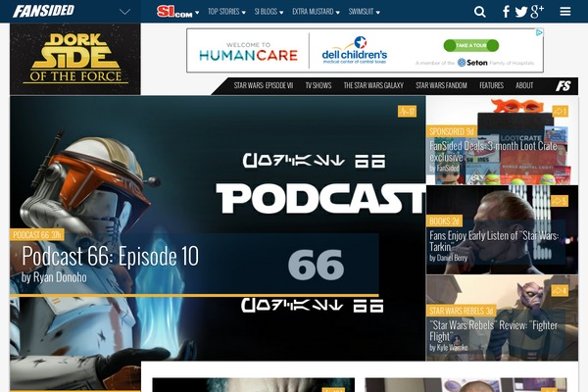Click the Podcast 66 category tag
The height and width of the screenshot is (392, 588).
click(x=37, y=235)
